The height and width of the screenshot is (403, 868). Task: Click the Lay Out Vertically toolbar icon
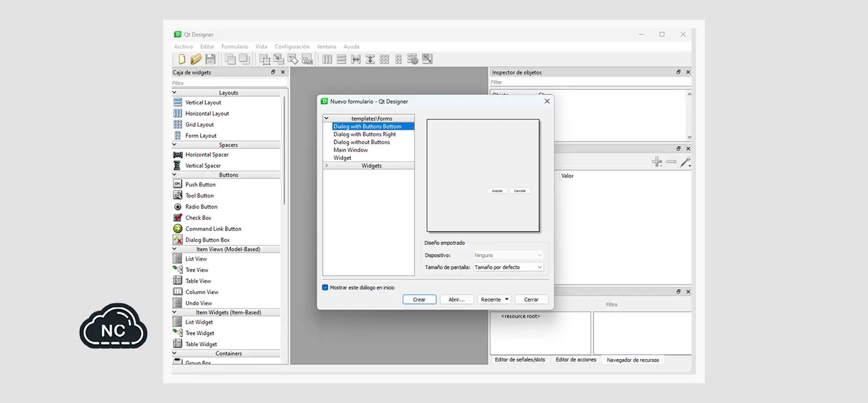pyautogui.click(x=341, y=59)
